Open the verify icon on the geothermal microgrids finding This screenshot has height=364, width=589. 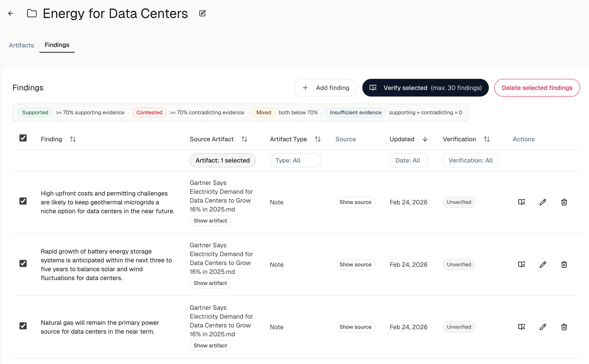click(x=522, y=202)
